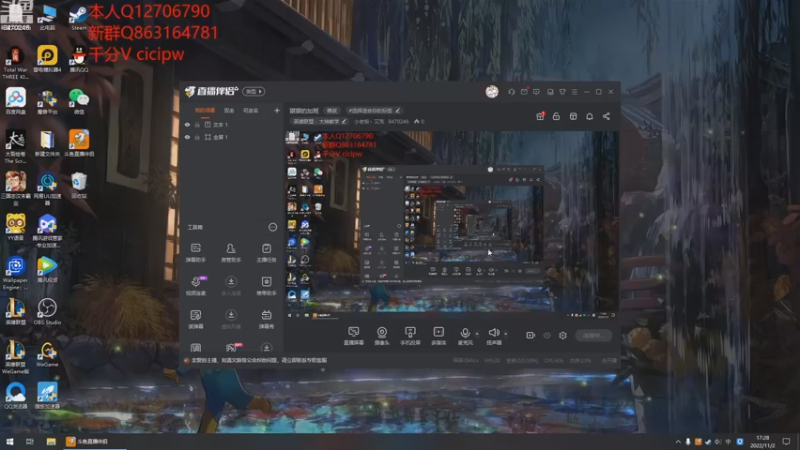The width and height of the screenshot is (800, 450).
Task: Edit the game category tag 英雄联盟
Action: tap(318, 121)
